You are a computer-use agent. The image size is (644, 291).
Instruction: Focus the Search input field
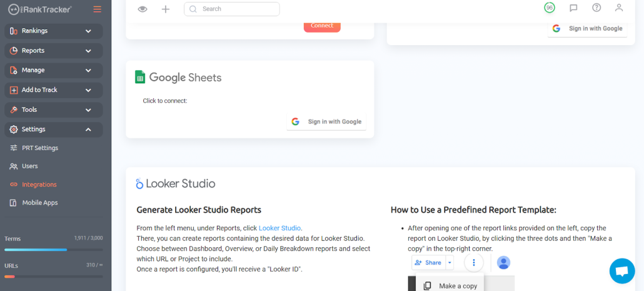click(231, 9)
